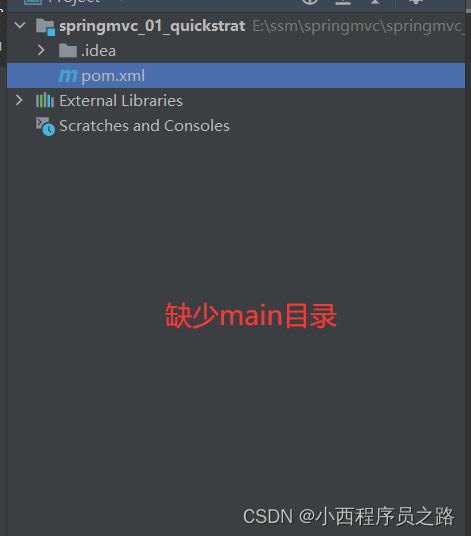Expand the .idea folder chevron
471x536 pixels.
(x=41, y=50)
